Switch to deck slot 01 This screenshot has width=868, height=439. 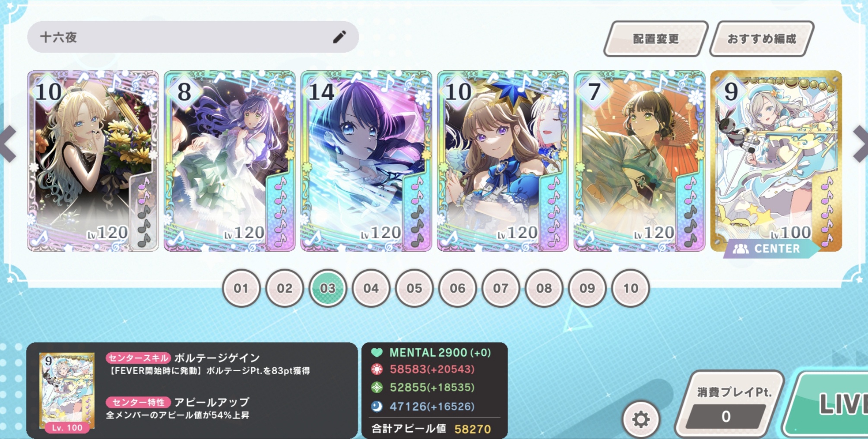(241, 288)
